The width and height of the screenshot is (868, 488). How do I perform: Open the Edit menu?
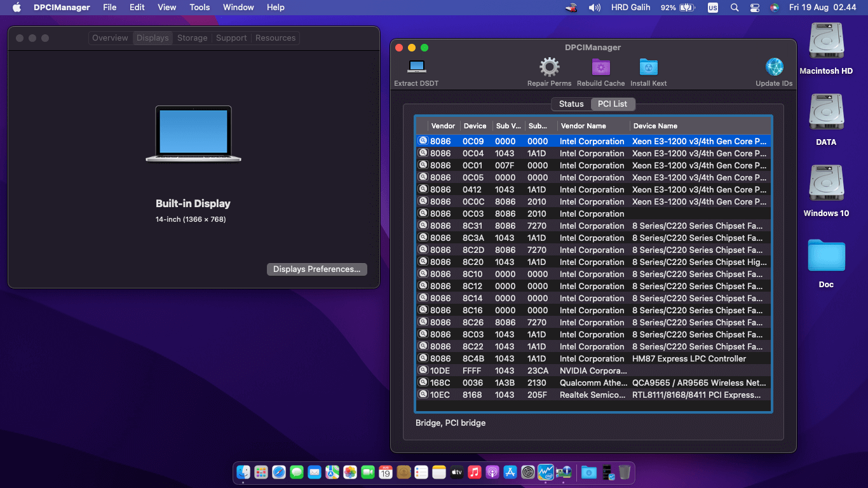tap(137, 8)
